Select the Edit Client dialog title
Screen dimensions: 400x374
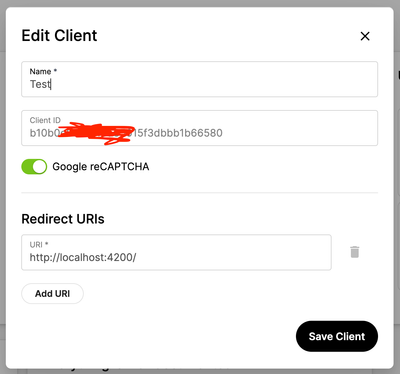[59, 35]
